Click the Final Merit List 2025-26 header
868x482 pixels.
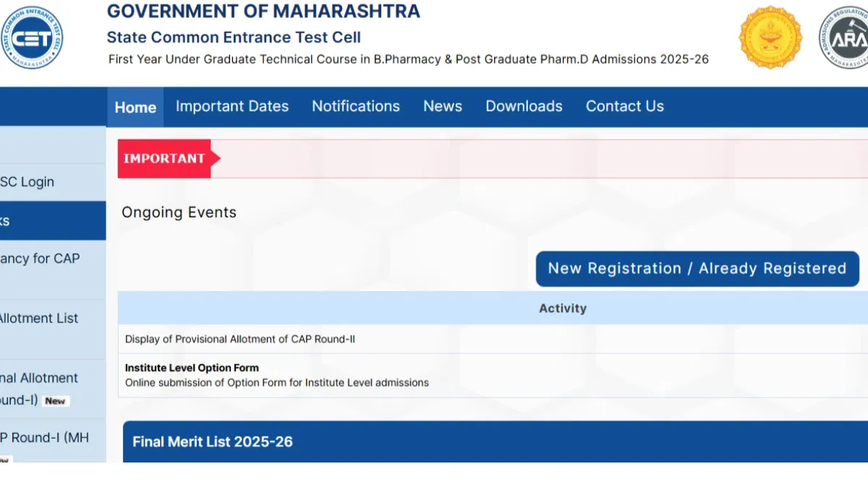pyautogui.click(x=213, y=442)
